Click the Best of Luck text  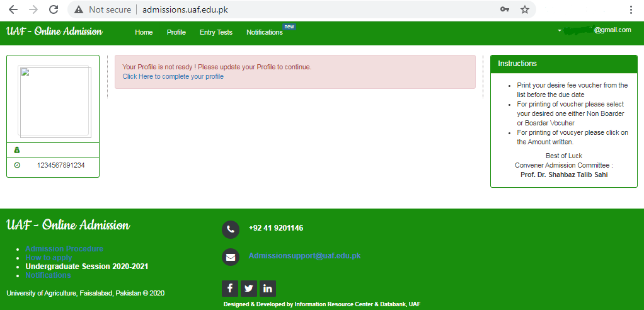564,156
